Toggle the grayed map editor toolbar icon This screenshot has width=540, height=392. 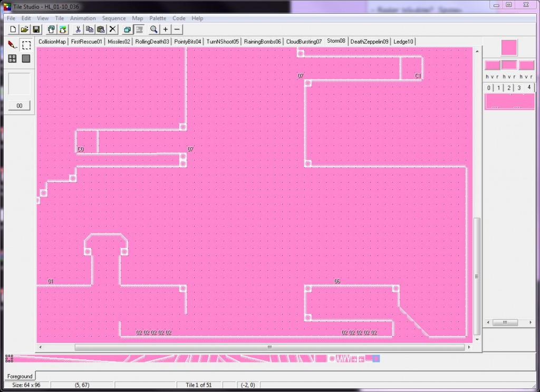[139, 30]
